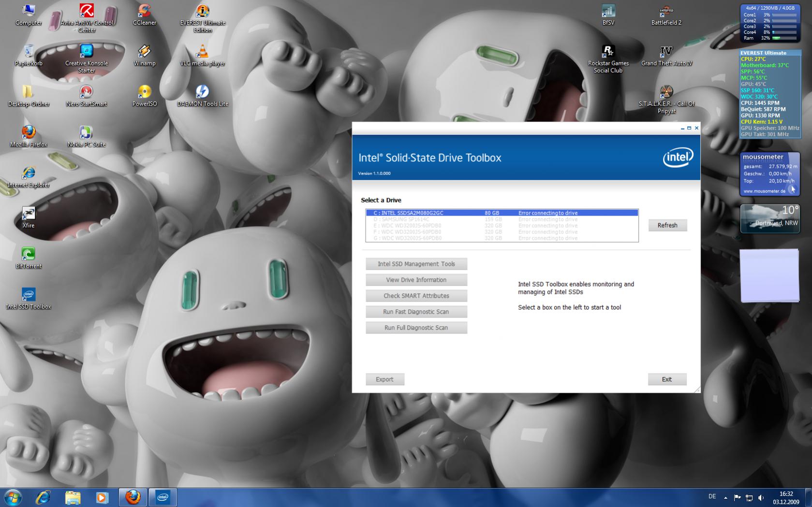812x507 pixels.
Task: Select the Winamp desktop shortcut
Action: [x=145, y=55]
